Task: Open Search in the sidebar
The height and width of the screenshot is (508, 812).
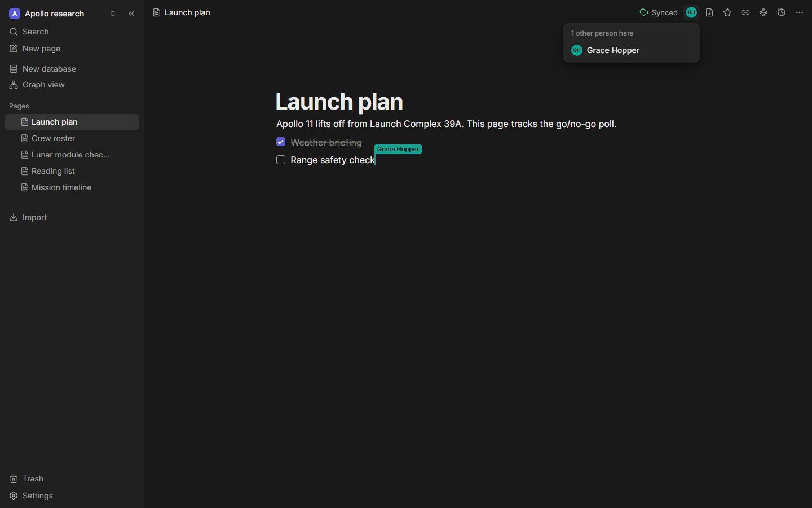Action: click(72, 32)
